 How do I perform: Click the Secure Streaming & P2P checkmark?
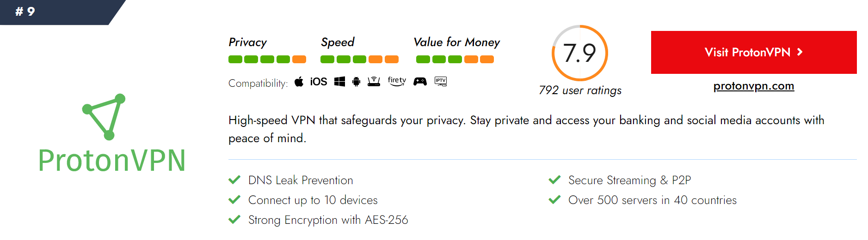pos(554,180)
